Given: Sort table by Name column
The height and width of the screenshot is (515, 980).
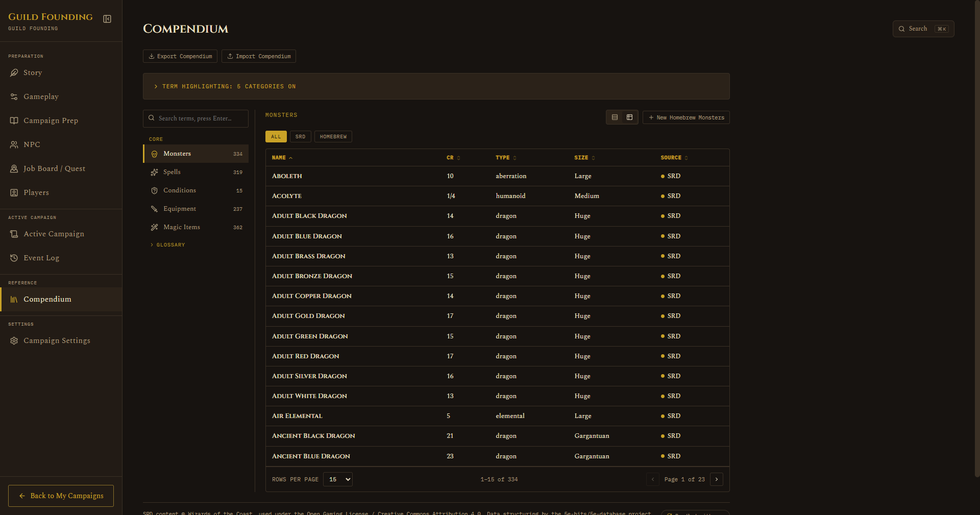Looking at the screenshot, I should pyautogui.click(x=282, y=158).
